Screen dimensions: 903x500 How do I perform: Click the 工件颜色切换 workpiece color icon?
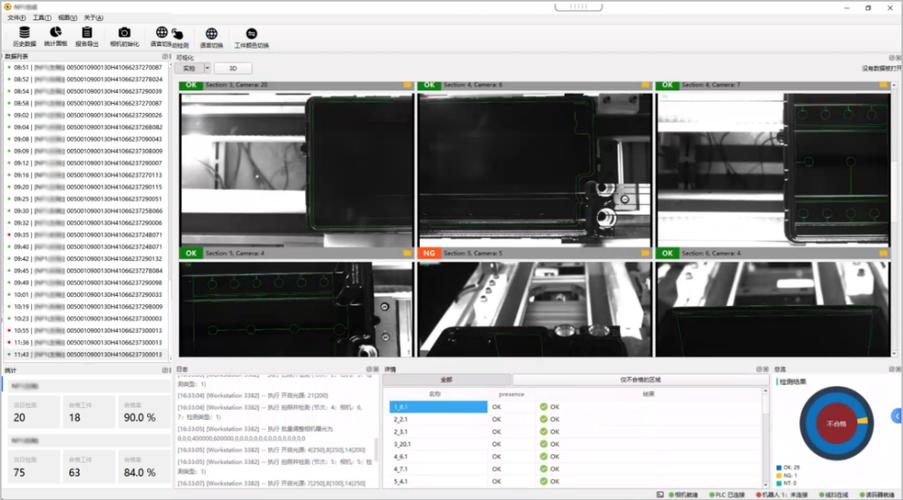click(251, 37)
